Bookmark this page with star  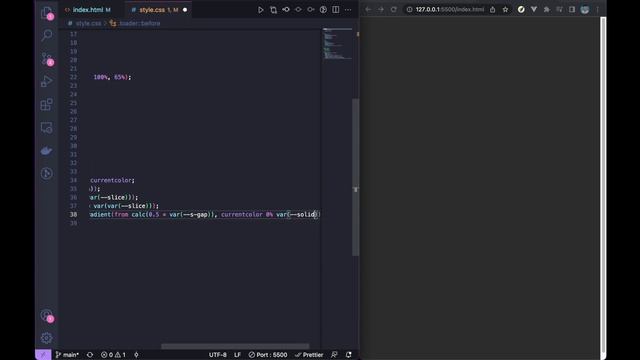pos(505,9)
